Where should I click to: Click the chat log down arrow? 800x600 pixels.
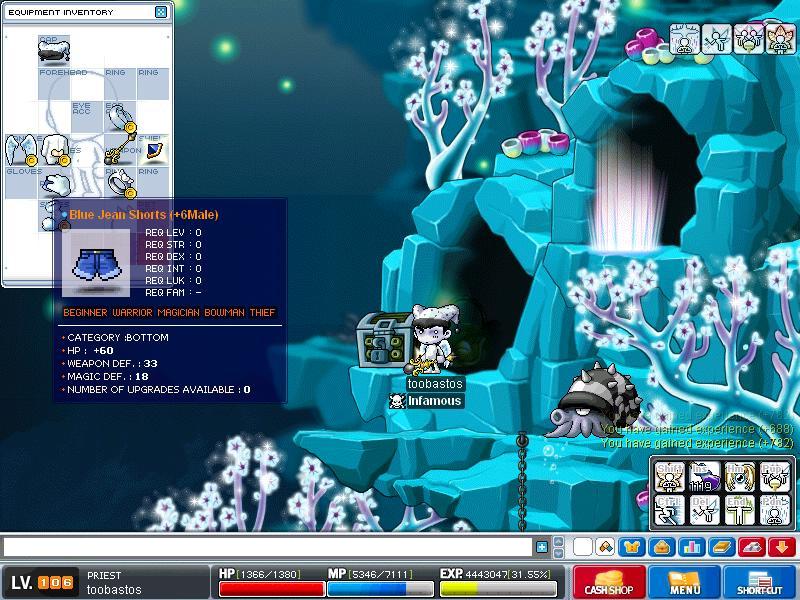pos(559,553)
